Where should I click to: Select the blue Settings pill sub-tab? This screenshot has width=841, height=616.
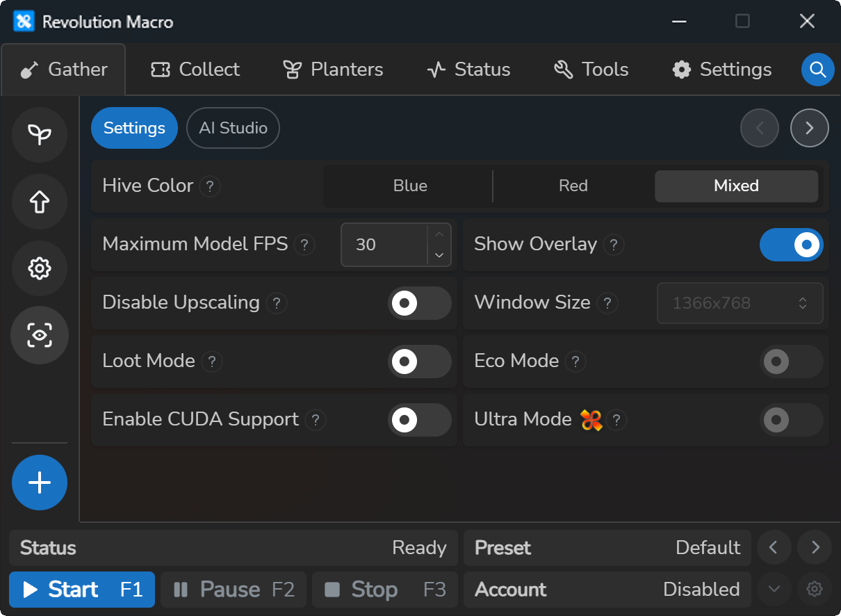pyautogui.click(x=134, y=128)
